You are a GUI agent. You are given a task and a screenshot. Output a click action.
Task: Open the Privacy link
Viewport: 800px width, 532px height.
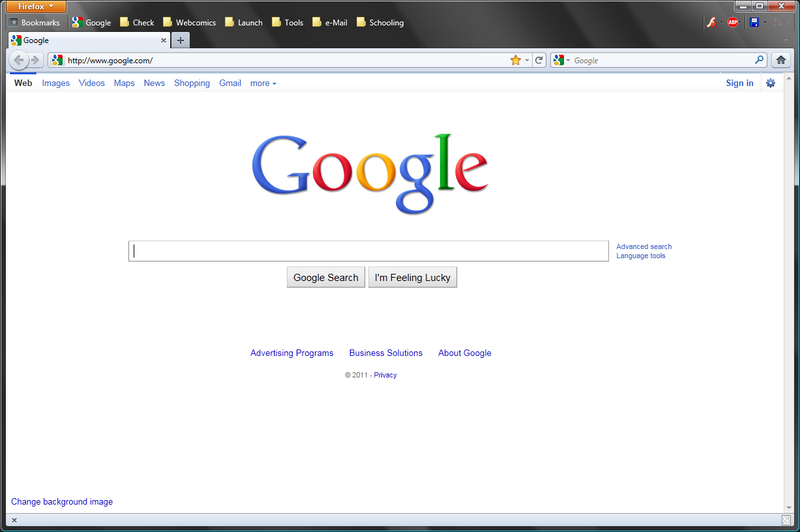pyautogui.click(x=385, y=375)
